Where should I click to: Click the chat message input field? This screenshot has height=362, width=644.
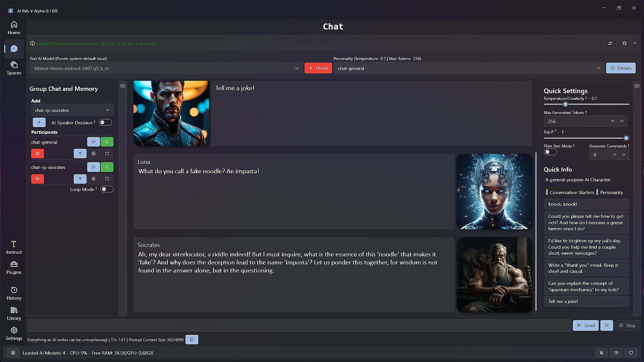click(x=299, y=325)
